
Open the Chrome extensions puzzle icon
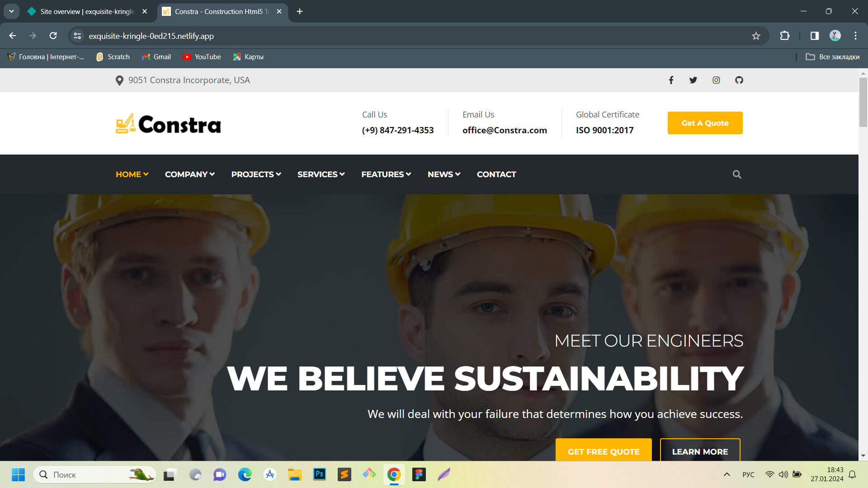coord(785,36)
